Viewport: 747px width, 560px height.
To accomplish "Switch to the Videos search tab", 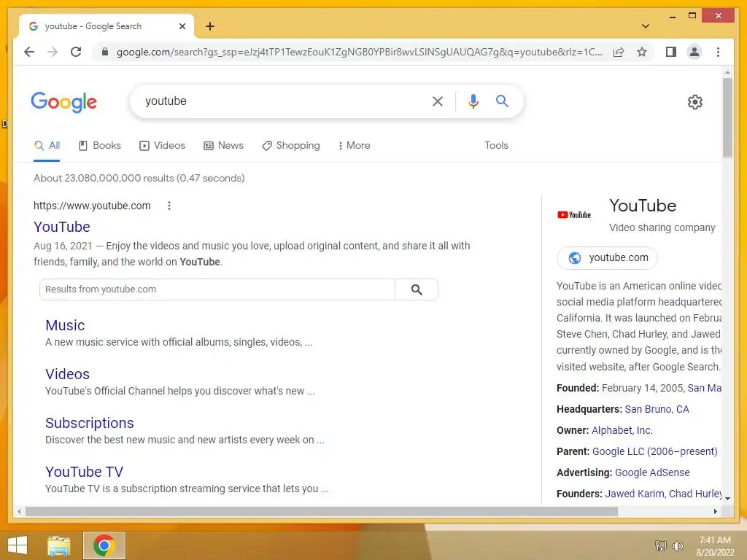I will 162,146.
